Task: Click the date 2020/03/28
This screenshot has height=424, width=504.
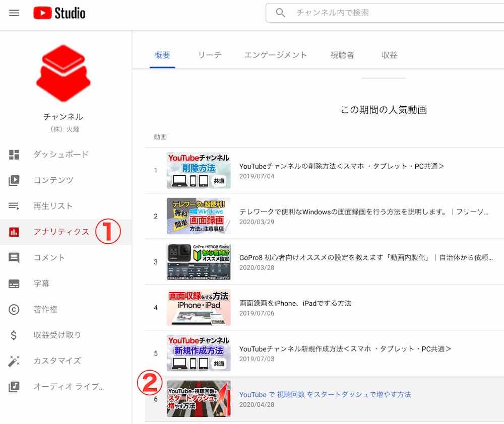Action: [257, 267]
